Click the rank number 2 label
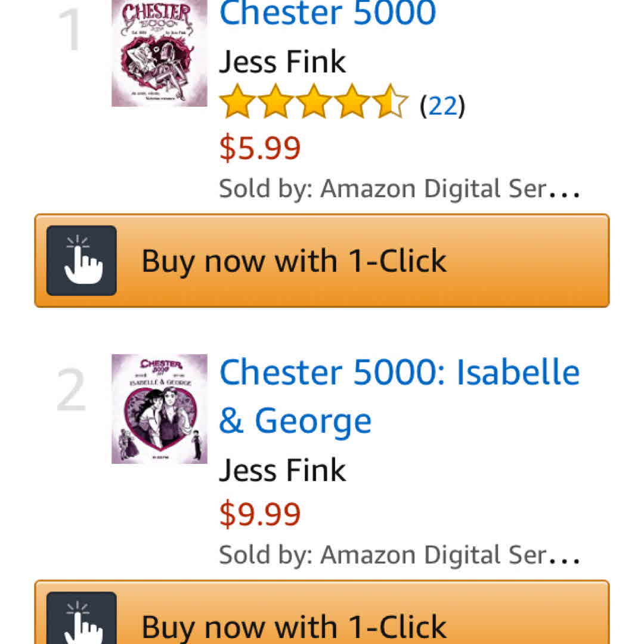 (71, 391)
